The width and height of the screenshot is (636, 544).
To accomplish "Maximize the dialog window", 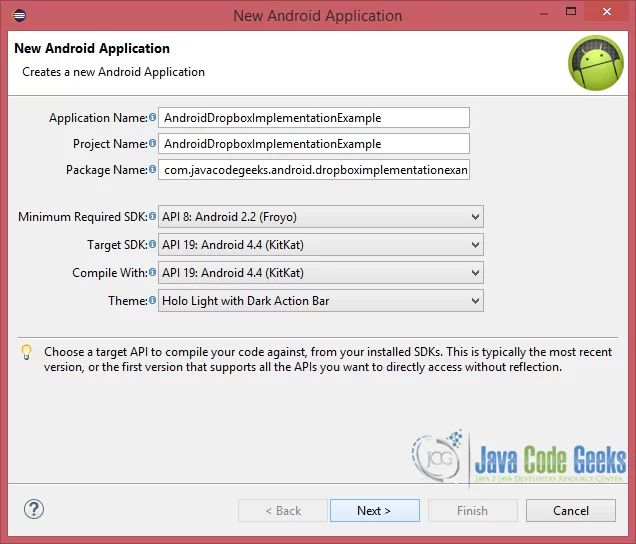I will [571, 11].
